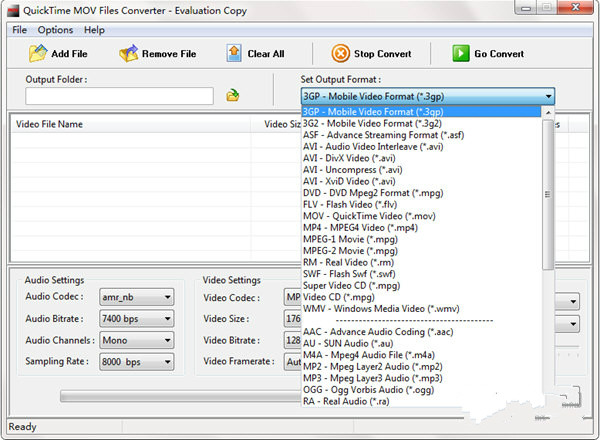This screenshot has width=600, height=440.
Task: Click the green Go Convert play icon
Action: [461, 54]
